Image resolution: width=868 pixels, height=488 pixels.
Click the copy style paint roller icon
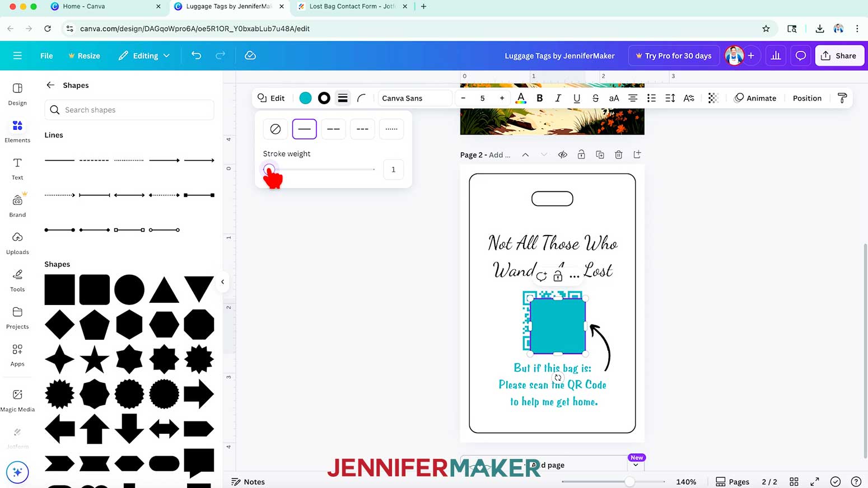(842, 98)
